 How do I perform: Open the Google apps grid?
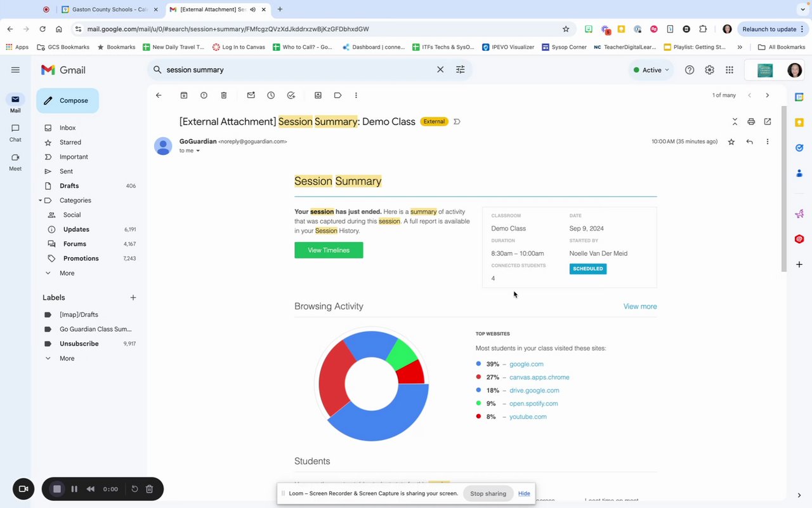[730, 70]
